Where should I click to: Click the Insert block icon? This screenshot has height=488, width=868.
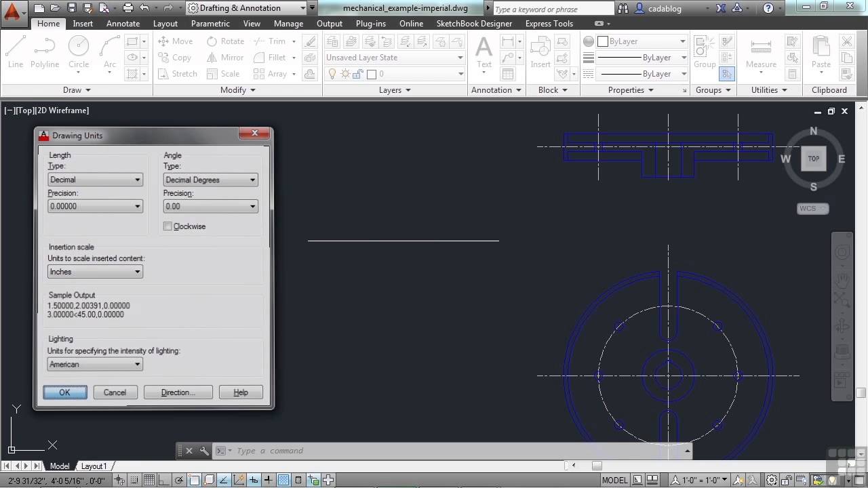click(540, 52)
